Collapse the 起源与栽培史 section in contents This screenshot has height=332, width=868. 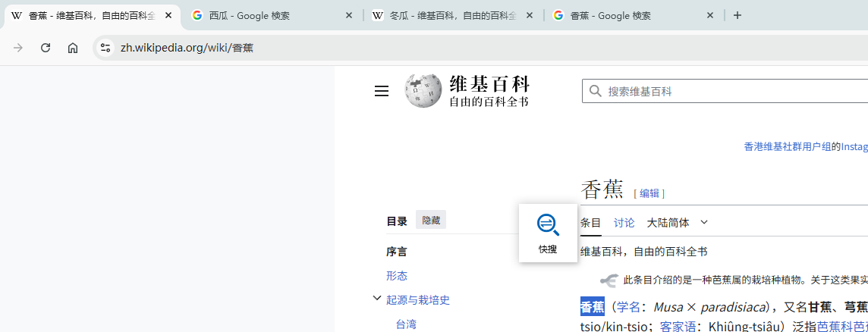click(x=376, y=299)
